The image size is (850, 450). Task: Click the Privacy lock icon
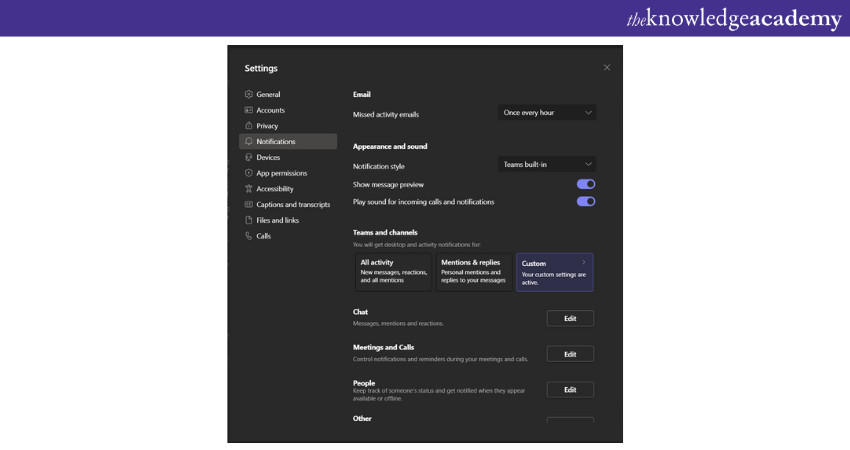[249, 126]
